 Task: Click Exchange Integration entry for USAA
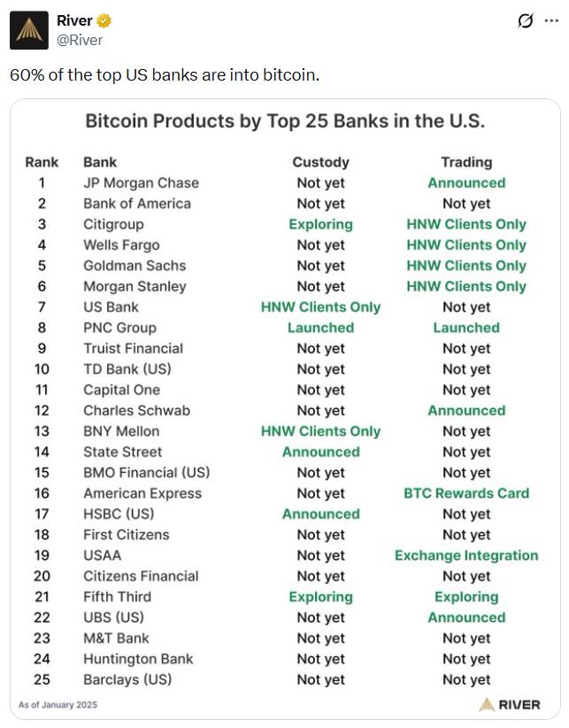point(466,555)
